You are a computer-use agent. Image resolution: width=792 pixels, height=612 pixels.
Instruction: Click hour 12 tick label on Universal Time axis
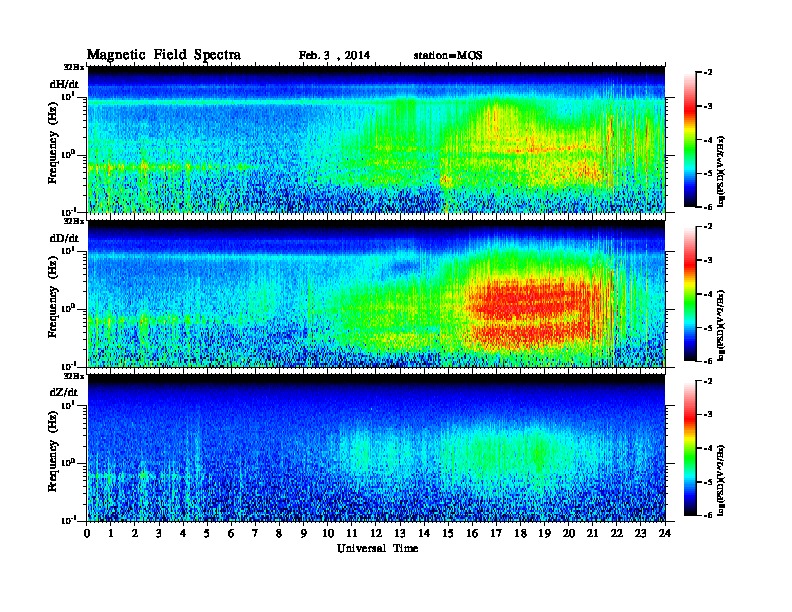(376, 534)
